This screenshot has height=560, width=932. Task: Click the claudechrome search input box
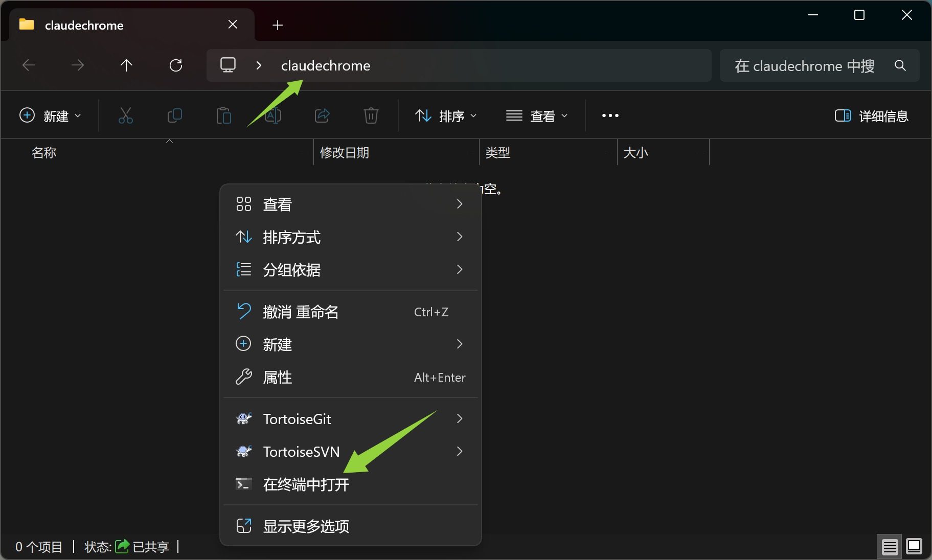[x=804, y=66]
